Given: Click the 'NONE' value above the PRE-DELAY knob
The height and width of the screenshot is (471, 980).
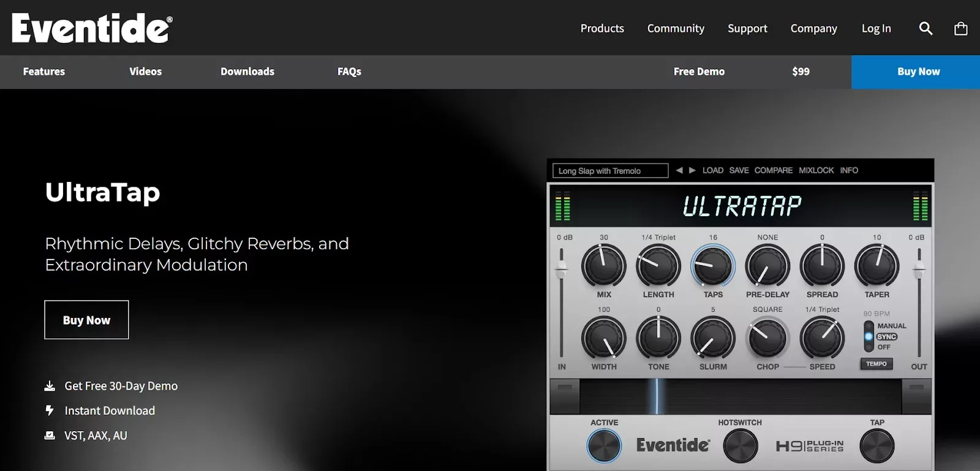Looking at the screenshot, I should pos(767,237).
